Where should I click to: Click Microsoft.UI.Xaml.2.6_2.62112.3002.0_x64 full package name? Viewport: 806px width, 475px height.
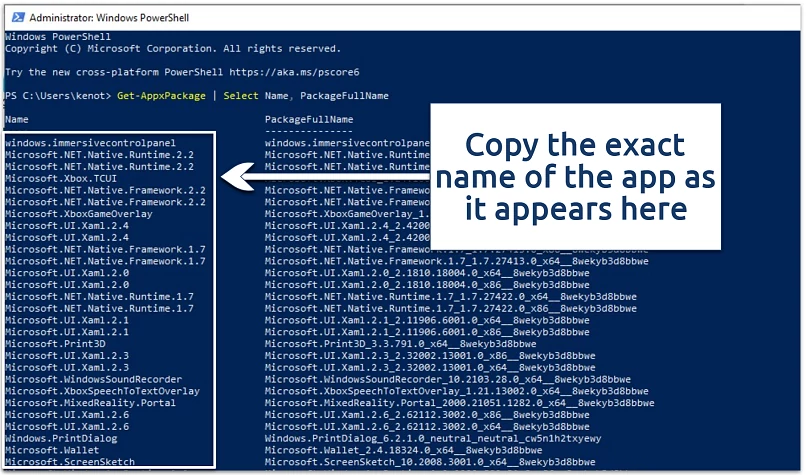(427, 427)
